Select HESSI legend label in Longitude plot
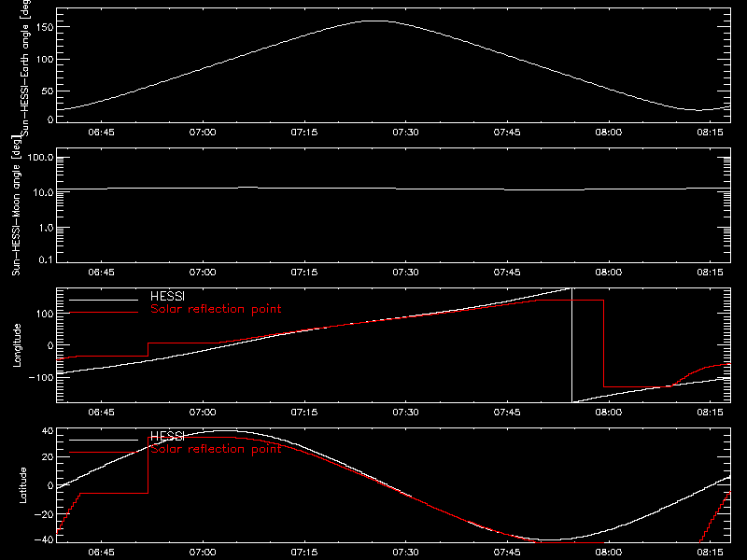 [x=167, y=296]
